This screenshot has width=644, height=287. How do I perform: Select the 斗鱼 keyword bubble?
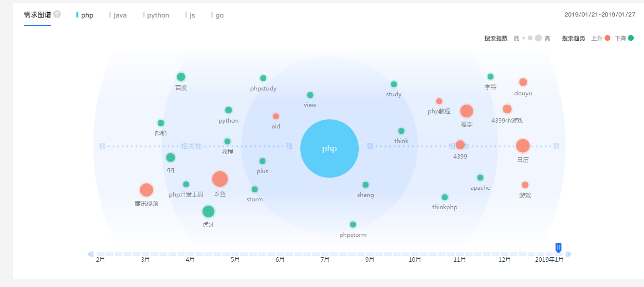[x=220, y=179]
